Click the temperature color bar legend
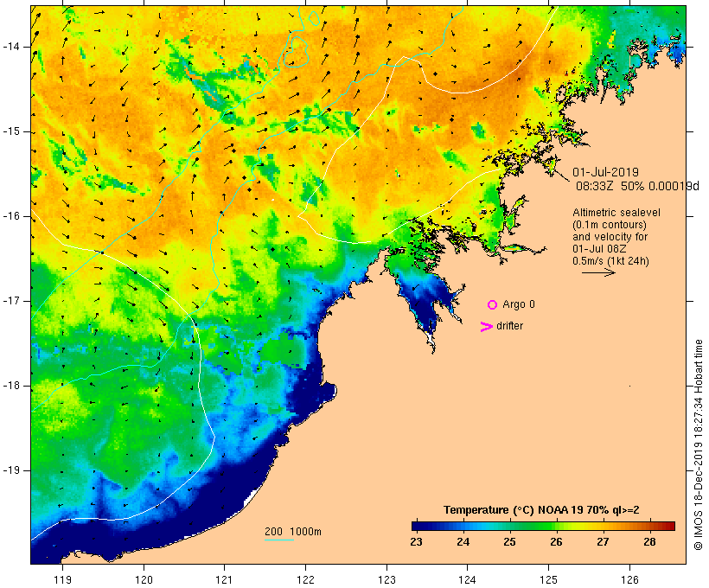The height and width of the screenshot is (588, 709). (x=543, y=526)
